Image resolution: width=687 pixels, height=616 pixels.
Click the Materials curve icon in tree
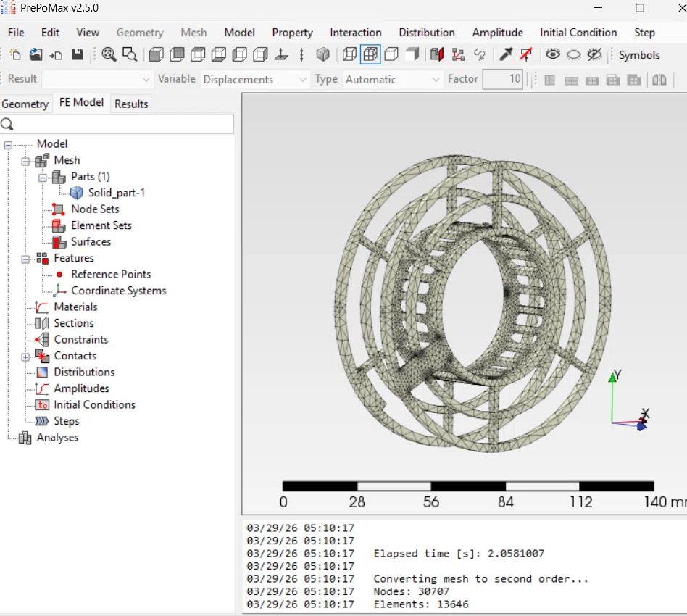(42, 307)
